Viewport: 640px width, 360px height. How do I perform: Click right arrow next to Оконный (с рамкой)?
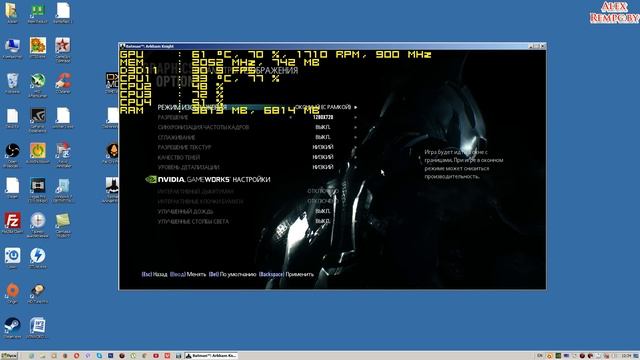tap(356, 107)
